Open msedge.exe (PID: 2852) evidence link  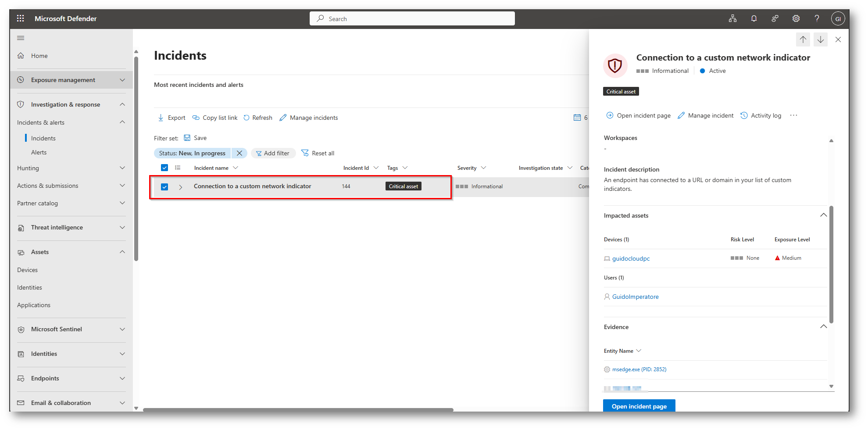coord(639,369)
